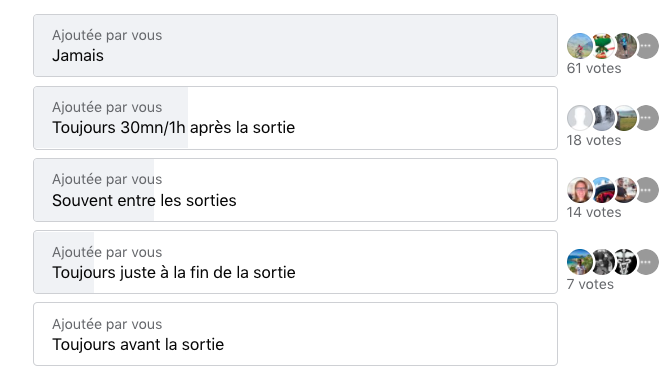The width and height of the screenshot is (668, 373).
Task: Select the "Toujours avant la sortie" option
Action: 295,334
